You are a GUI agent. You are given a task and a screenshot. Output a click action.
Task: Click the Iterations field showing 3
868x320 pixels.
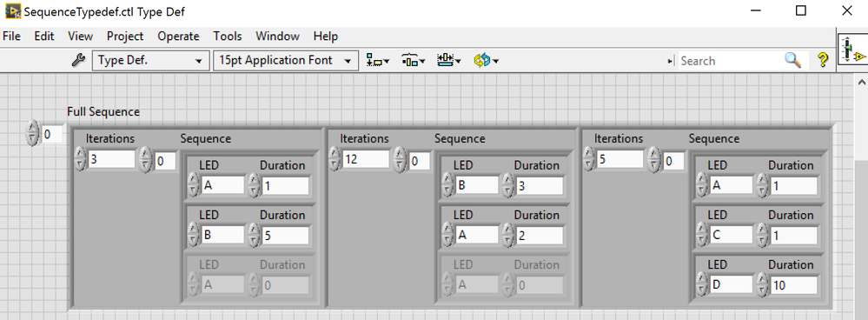click(x=111, y=159)
